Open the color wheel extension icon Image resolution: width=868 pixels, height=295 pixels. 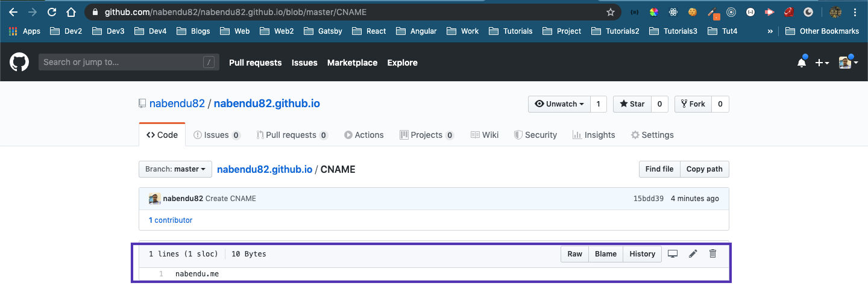(x=654, y=12)
